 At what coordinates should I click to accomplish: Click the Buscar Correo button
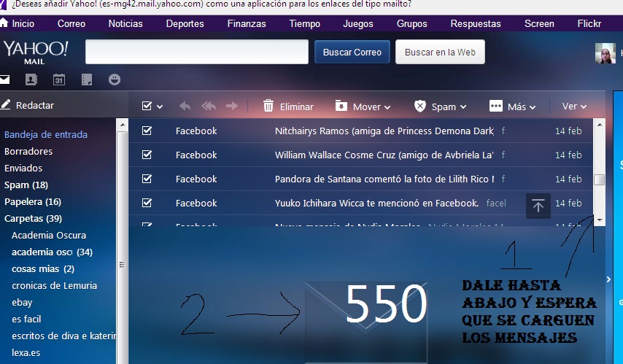[x=352, y=52]
